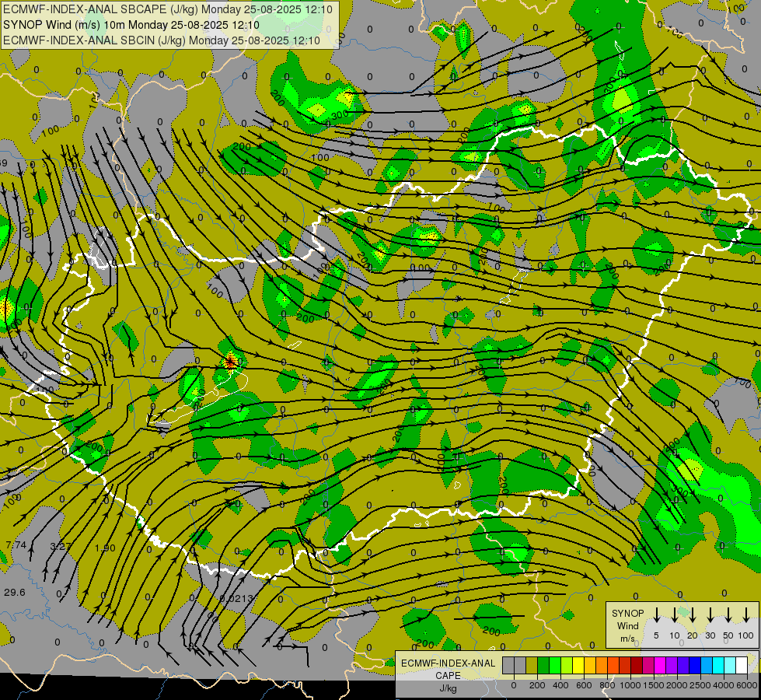Click the SYNOP Wind m/s legend label
Viewport: 761px width, 700px height.
[x=627, y=625]
